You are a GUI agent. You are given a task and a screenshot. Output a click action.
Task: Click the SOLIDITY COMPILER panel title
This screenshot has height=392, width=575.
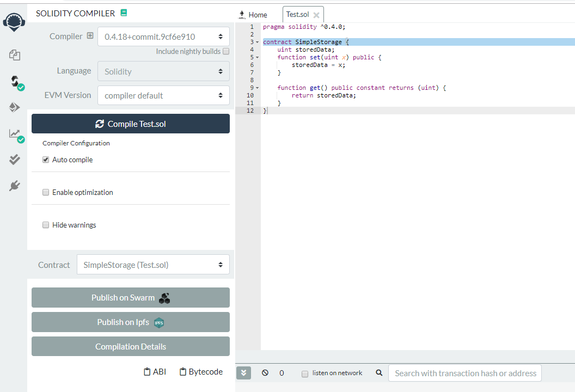point(75,13)
